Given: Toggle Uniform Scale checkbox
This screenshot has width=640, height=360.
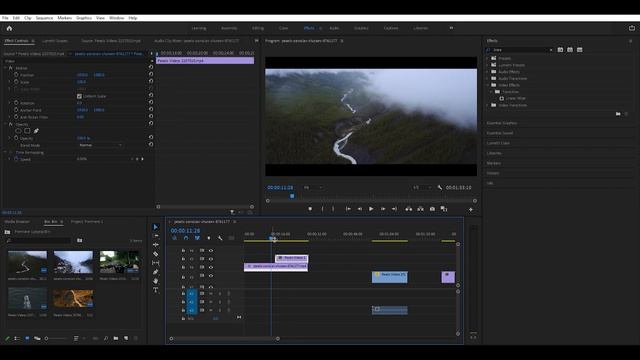Looking at the screenshot, I should pos(79,96).
